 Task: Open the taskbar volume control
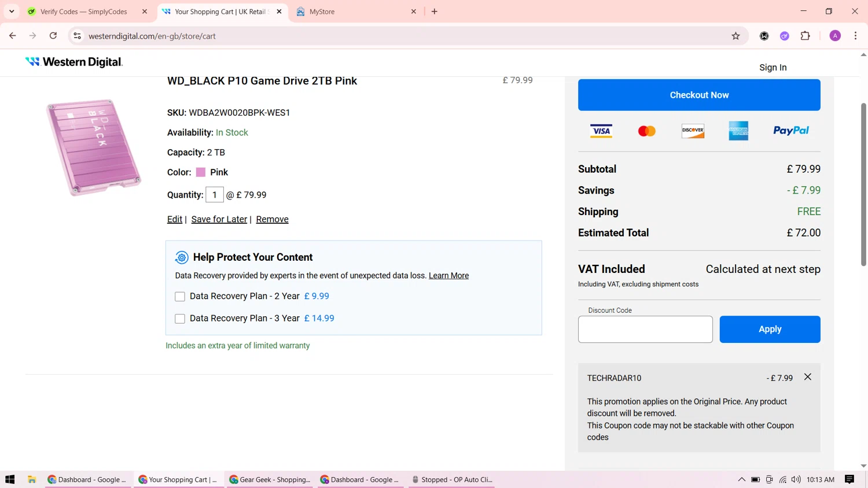tap(796, 479)
